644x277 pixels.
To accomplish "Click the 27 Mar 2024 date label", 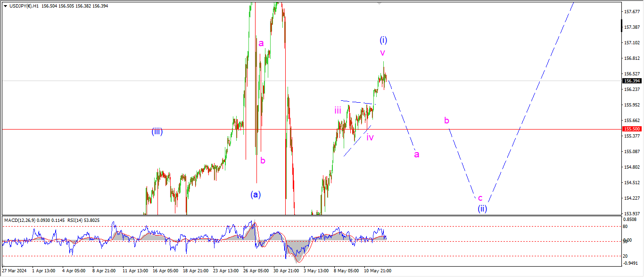I will (14, 271).
